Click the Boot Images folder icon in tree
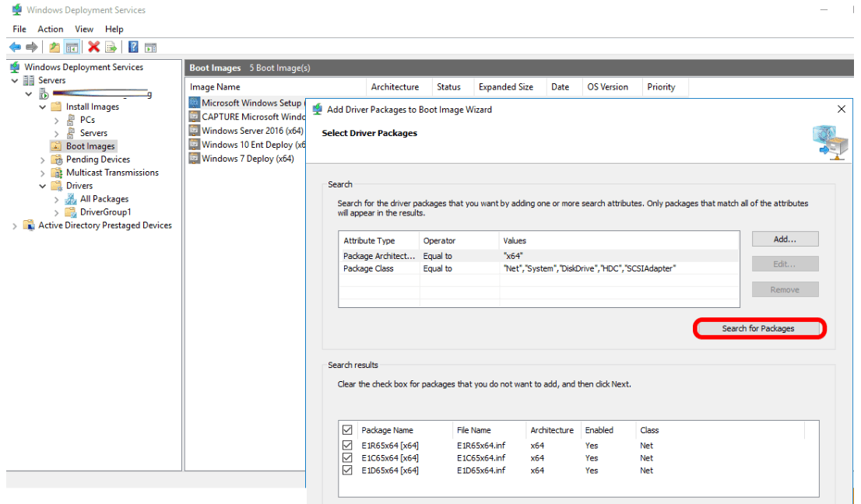Image resolution: width=861 pixels, height=504 pixels. [56, 146]
